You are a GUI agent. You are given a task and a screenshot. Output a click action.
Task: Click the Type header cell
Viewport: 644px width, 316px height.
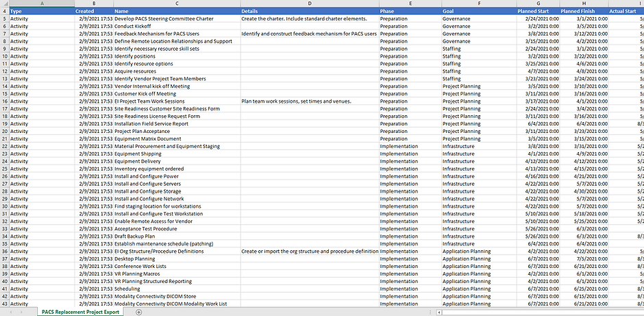coord(42,11)
